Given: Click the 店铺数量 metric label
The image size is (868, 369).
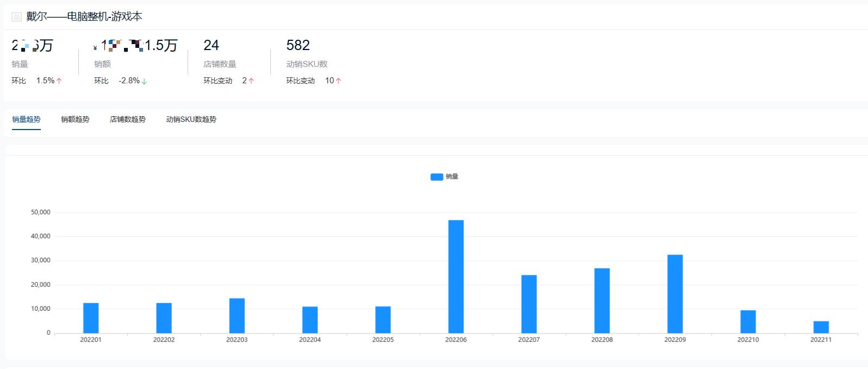Looking at the screenshot, I should (x=220, y=64).
